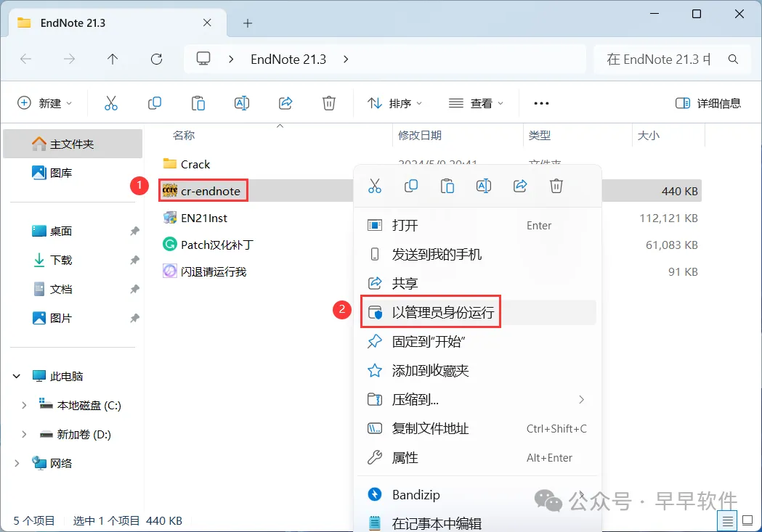Image resolution: width=762 pixels, height=532 pixels.
Task: Toggle the 详细信息 details pane
Action: [708, 103]
